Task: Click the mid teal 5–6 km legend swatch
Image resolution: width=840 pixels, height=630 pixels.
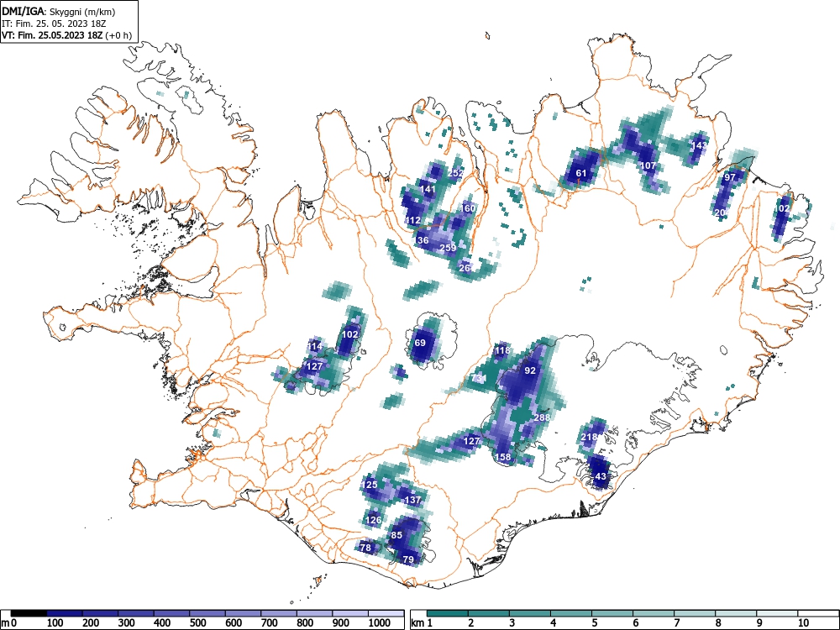Action: [612, 613]
